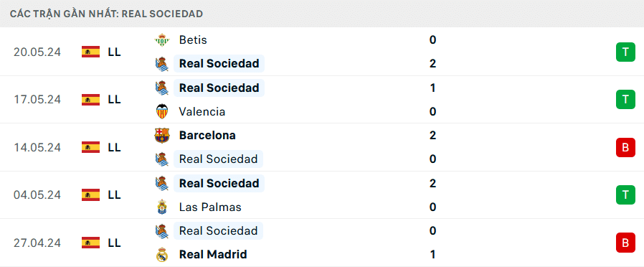Click the Barcelona club crest
644x267 pixels.
click(162, 135)
